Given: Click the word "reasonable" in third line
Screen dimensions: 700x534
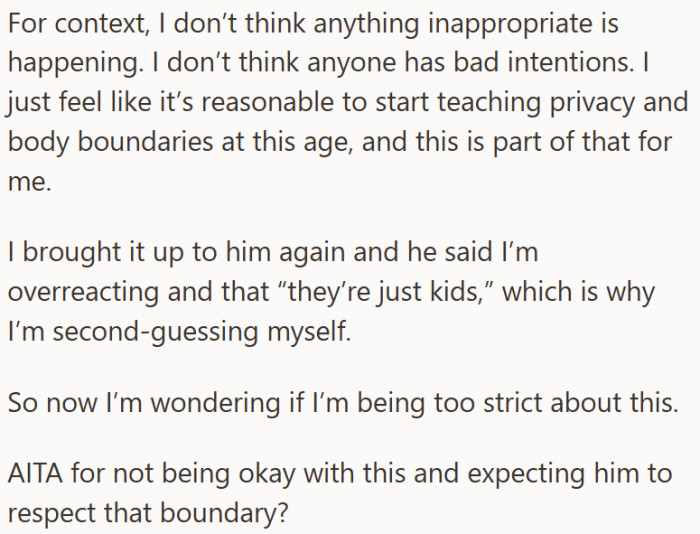Looking at the screenshot, I should point(267,102).
